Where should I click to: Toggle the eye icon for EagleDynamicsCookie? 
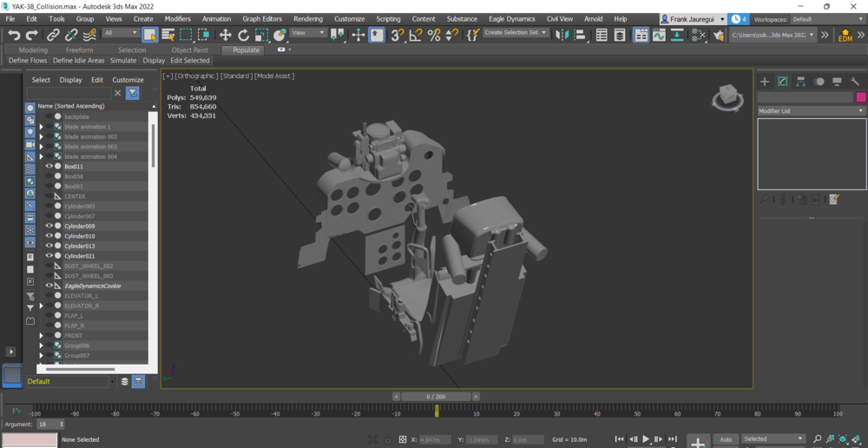pyautogui.click(x=49, y=286)
